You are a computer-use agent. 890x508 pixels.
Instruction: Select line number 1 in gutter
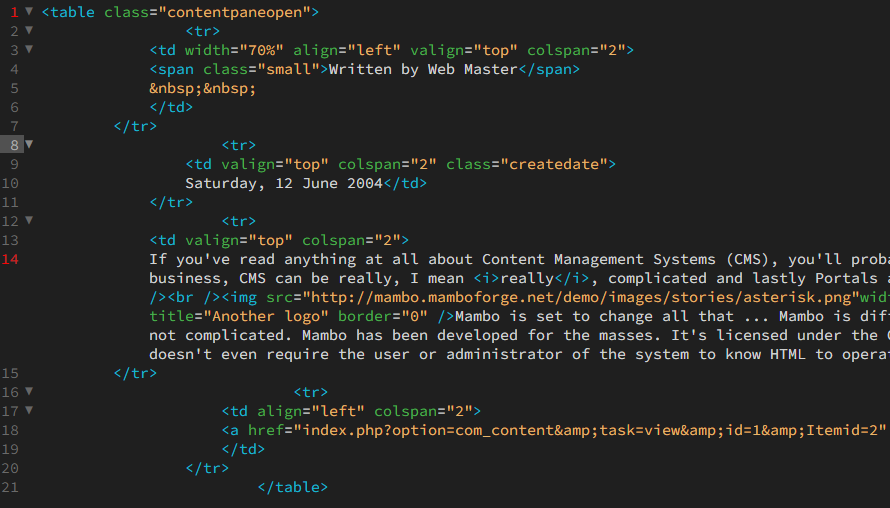point(14,12)
